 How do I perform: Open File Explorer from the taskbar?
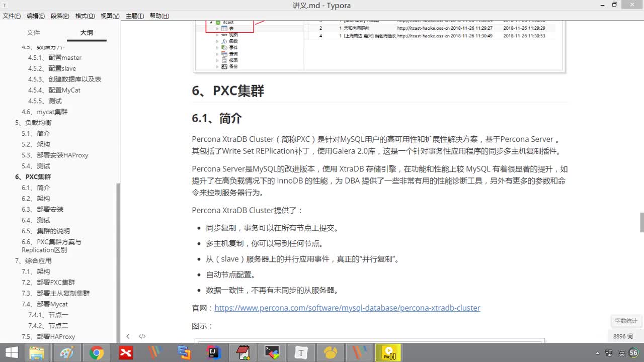pyautogui.click(x=37, y=352)
